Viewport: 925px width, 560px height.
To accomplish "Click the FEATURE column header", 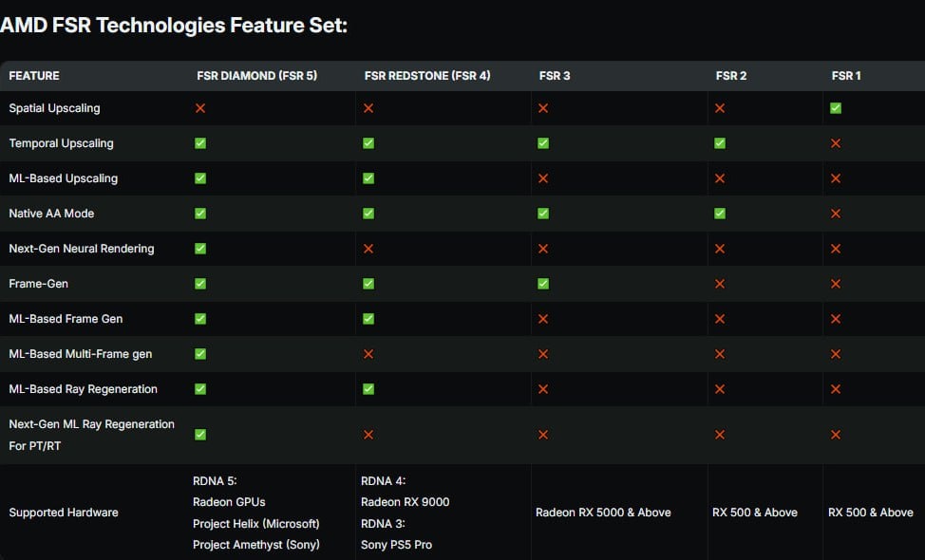I will pos(34,76).
